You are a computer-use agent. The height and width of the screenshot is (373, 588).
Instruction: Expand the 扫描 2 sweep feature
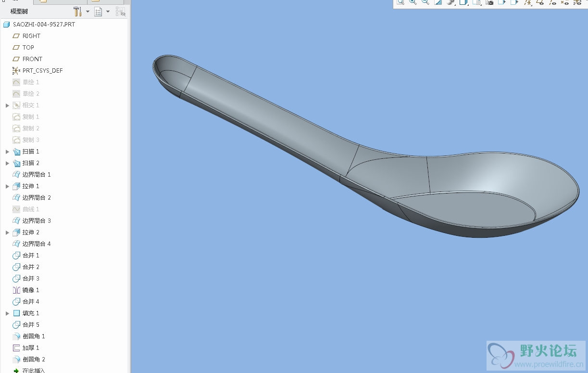7,163
